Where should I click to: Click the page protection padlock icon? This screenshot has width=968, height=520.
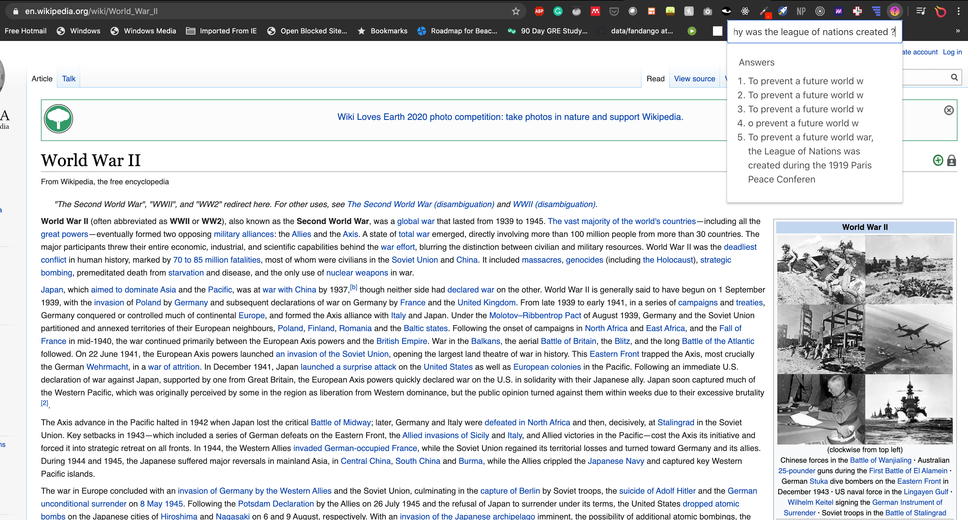tap(951, 161)
